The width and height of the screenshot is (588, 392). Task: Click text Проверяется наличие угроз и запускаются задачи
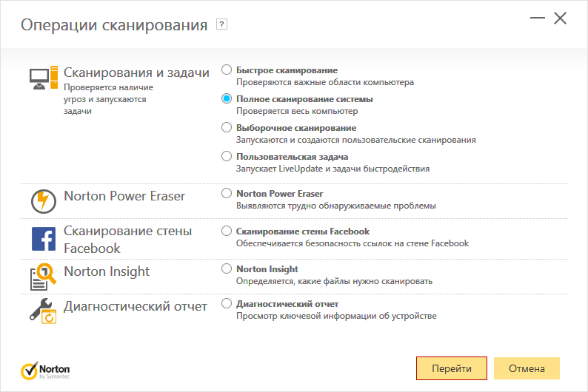tap(108, 99)
